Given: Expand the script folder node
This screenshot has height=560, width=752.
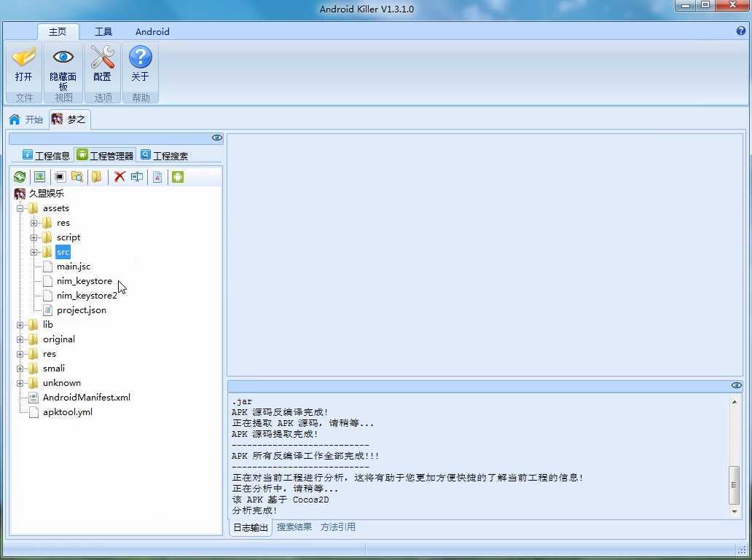Looking at the screenshot, I should (x=34, y=237).
